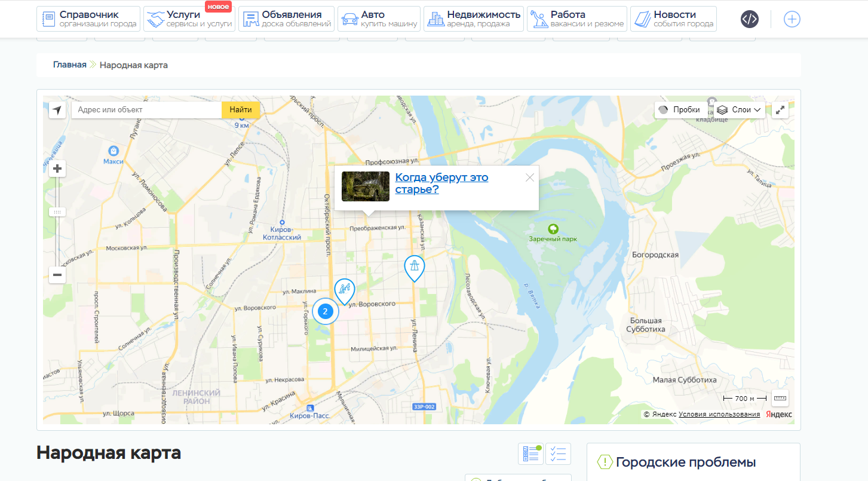The width and height of the screenshot is (868, 481).
Task: Toggle the Пробки traffic layer
Action: click(x=679, y=110)
